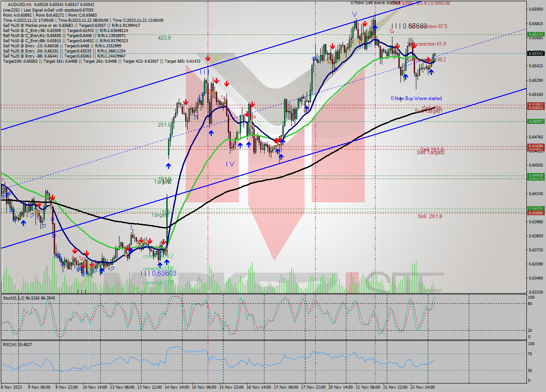Click the '15 Nov 06:00' time axis label
546x392 pixels.
(x=204, y=387)
